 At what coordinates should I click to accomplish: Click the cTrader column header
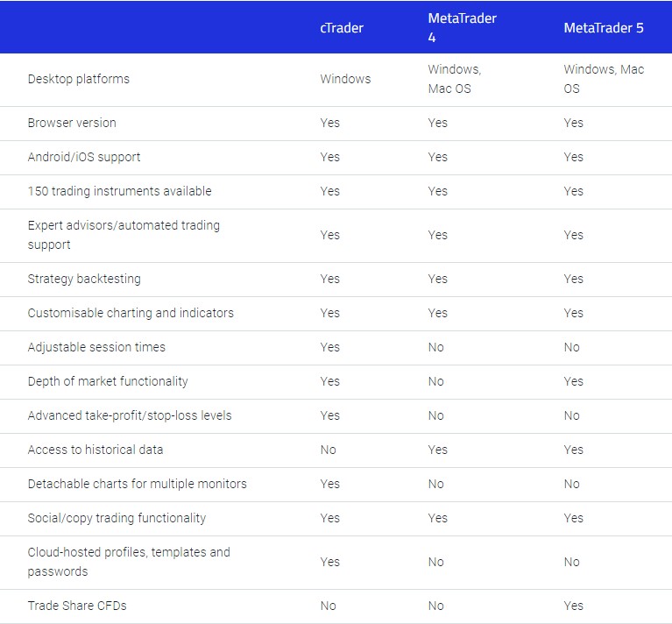pos(342,28)
